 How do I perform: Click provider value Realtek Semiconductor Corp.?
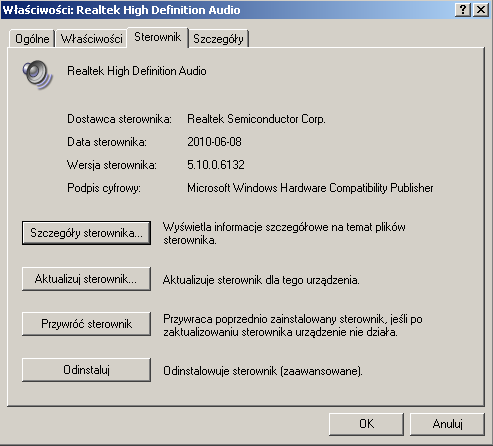coord(256,119)
